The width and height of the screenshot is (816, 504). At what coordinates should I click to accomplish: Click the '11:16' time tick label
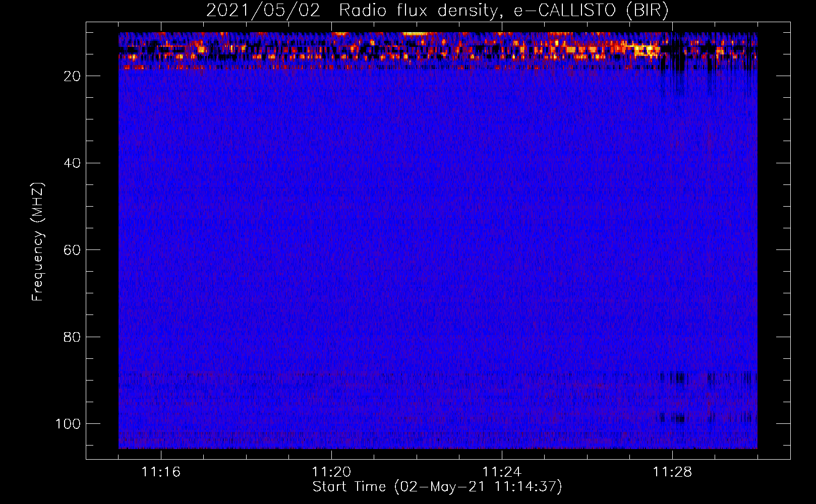click(x=161, y=472)
